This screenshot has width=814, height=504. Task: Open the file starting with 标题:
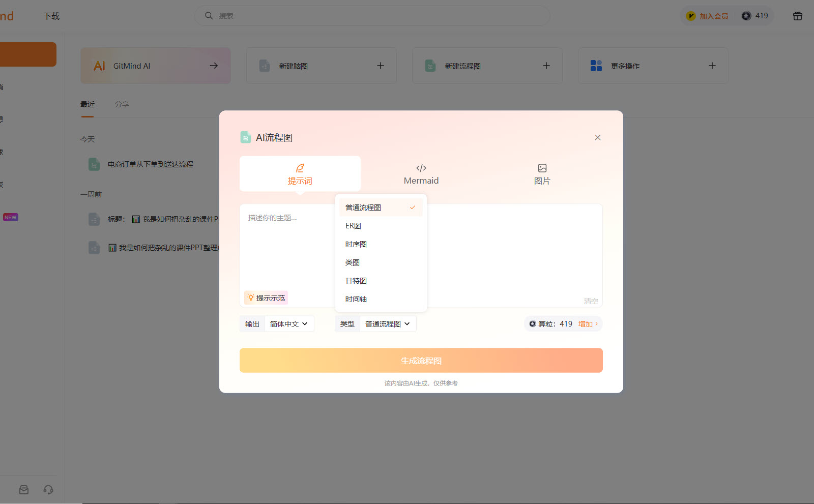(163, 219)
